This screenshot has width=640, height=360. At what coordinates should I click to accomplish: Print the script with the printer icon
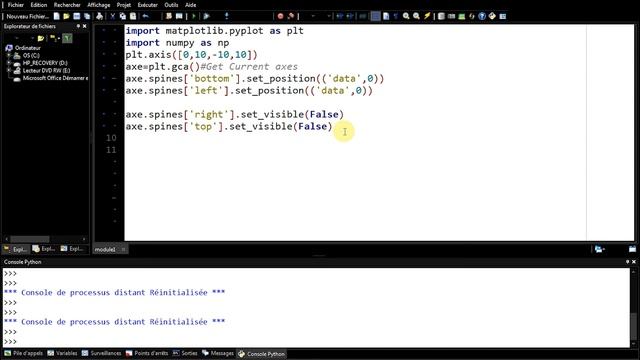click(x=100, y=16)
